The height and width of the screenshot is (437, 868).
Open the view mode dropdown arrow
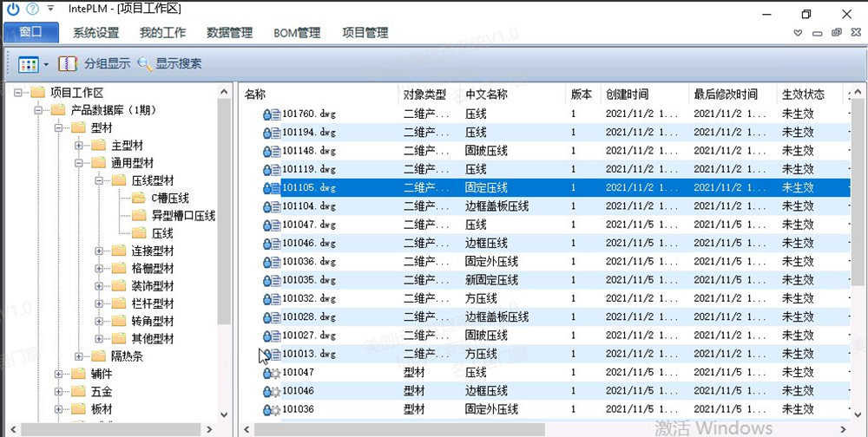point(47,65)
